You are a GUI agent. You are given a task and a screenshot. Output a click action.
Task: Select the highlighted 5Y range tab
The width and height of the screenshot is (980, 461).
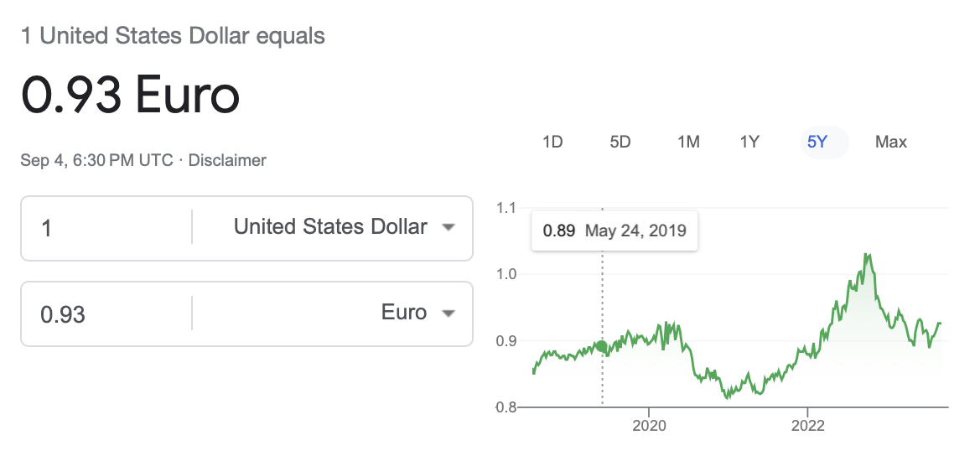pyautogui.click(x=817, y=142)
